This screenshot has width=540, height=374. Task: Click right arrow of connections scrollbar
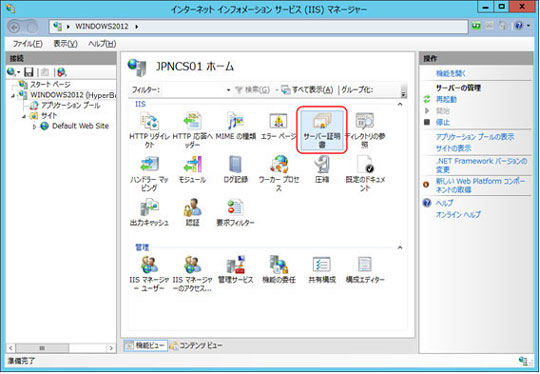tap(111, 348)
